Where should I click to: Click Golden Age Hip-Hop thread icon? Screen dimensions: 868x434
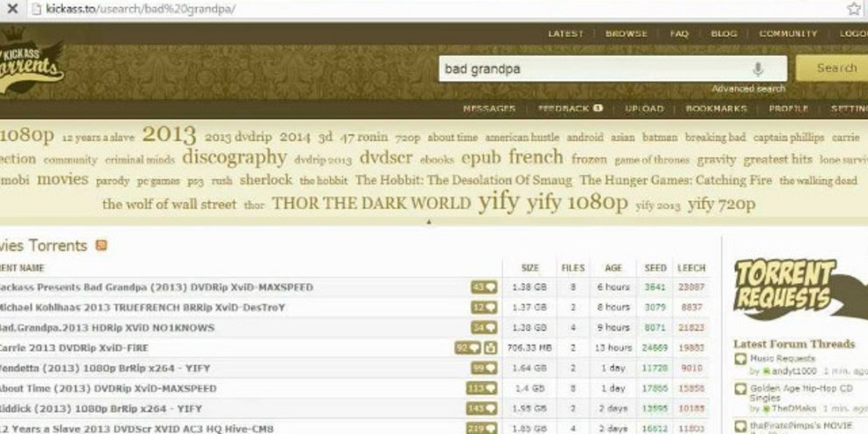(740, 389)
